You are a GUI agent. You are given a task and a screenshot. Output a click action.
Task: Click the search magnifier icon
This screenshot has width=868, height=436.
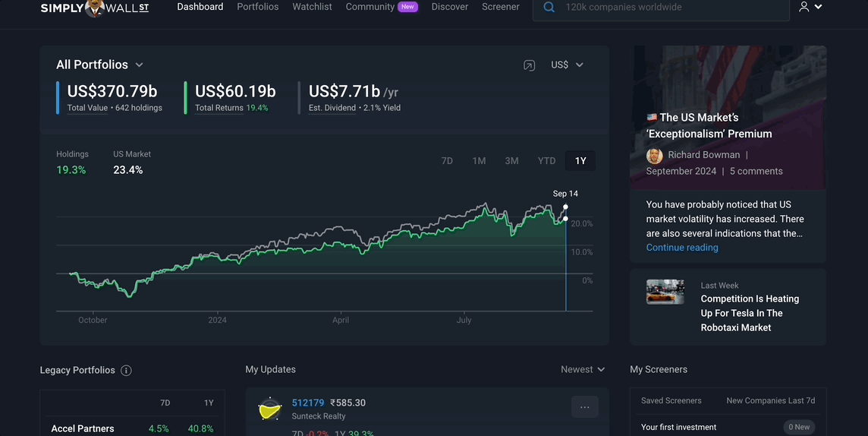coord(549,7)
